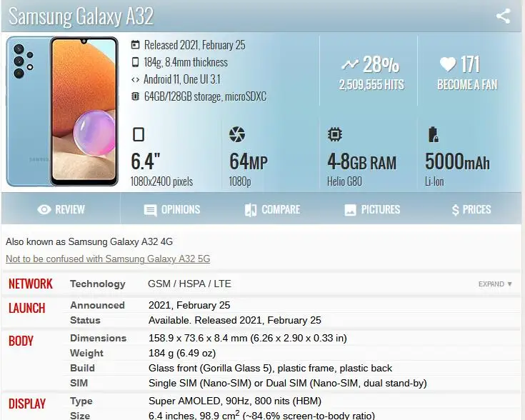Click the Dimensions spec label
This screenshot has height=420, width=525.
tap(98, 338)
